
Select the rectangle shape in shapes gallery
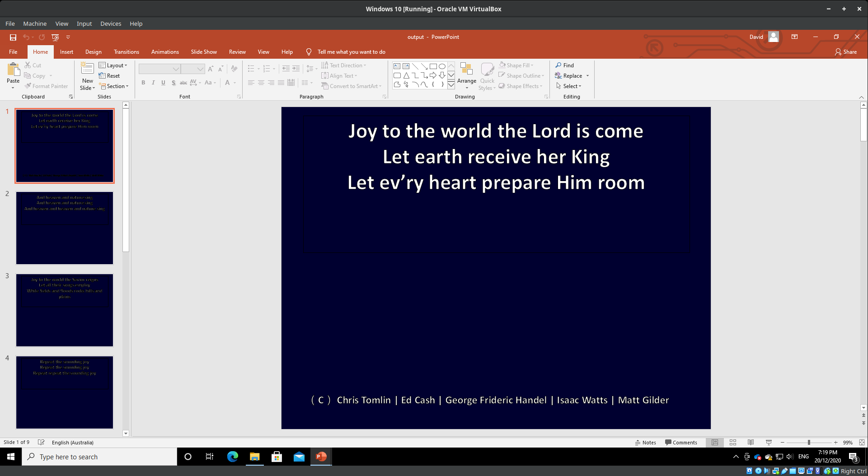(433, 66)
